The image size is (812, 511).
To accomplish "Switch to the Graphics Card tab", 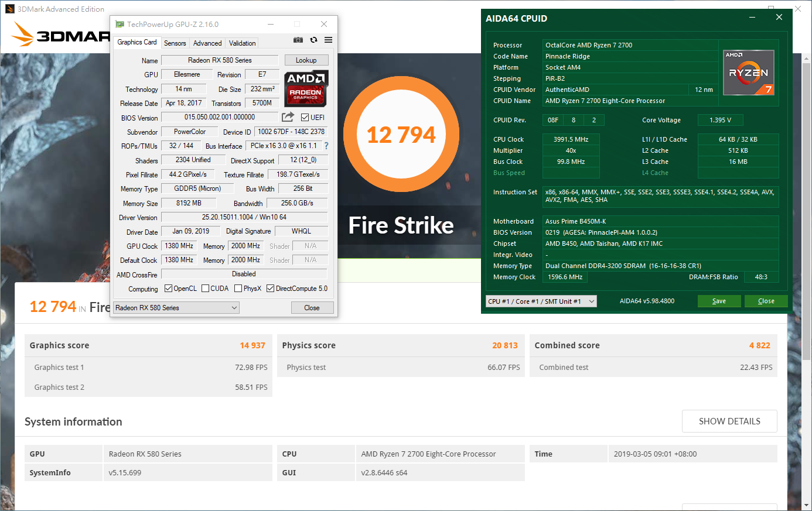I will point(137,42).
